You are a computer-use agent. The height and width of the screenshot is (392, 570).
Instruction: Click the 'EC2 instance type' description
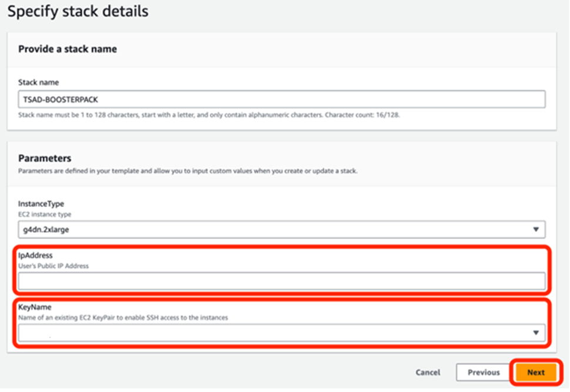pyautogui.click(x=44, y=215)
